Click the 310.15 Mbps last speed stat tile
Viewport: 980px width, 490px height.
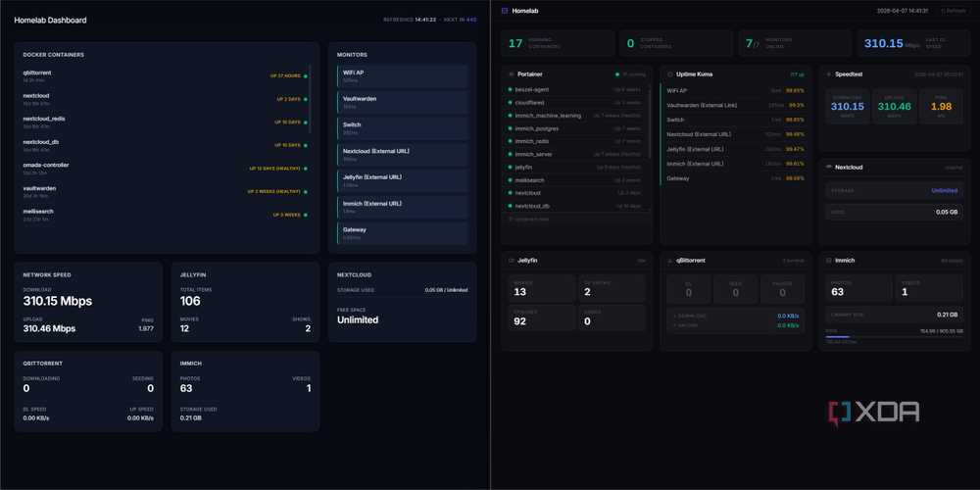pos(913,43)
